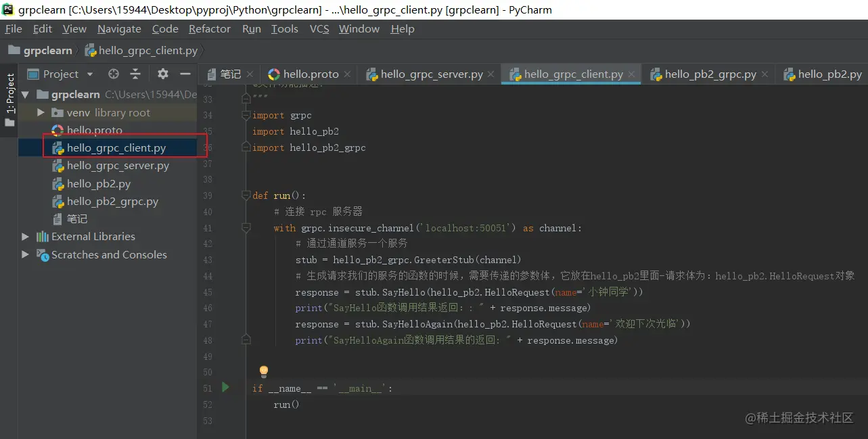Close the 笔记 editor tab
Viewport: 868px width, 439px height.
250,74
